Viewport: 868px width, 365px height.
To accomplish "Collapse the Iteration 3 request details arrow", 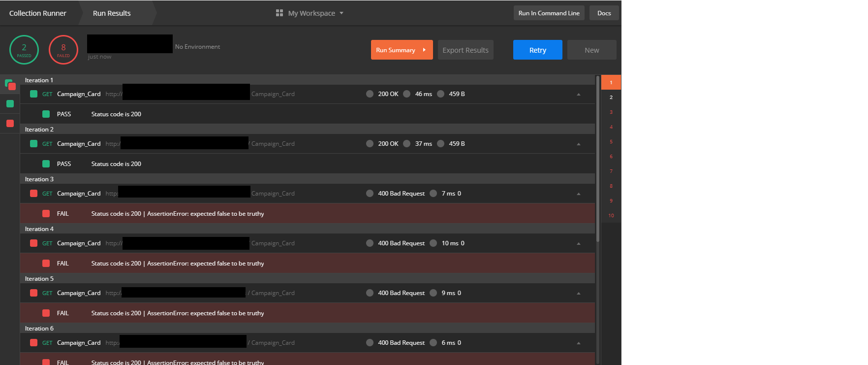I will click(579, 194).
